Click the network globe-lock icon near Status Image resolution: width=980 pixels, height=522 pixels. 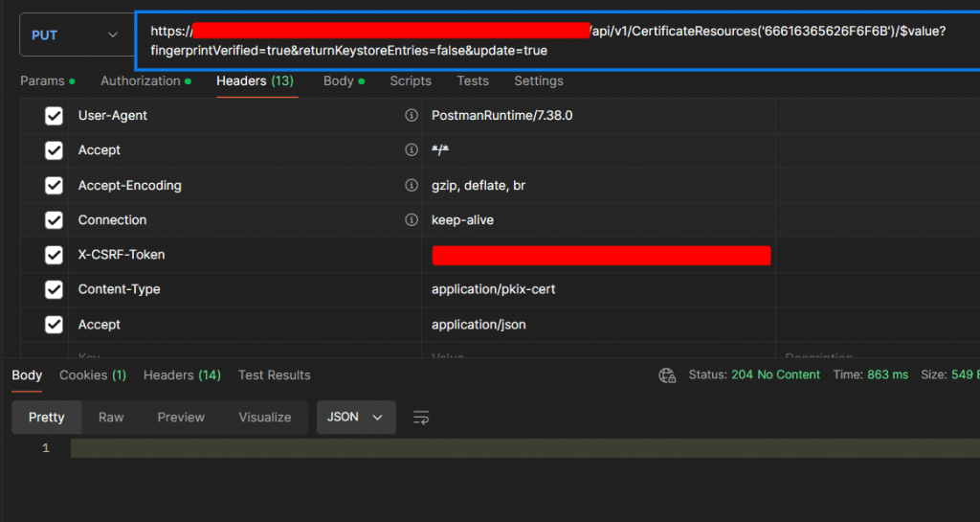pos(667,375)
